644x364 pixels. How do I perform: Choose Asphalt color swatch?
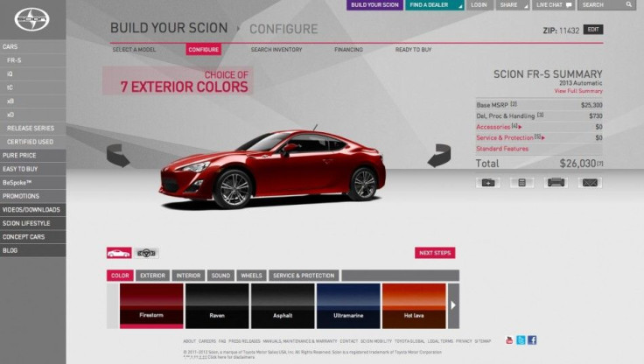pos(283,305)
